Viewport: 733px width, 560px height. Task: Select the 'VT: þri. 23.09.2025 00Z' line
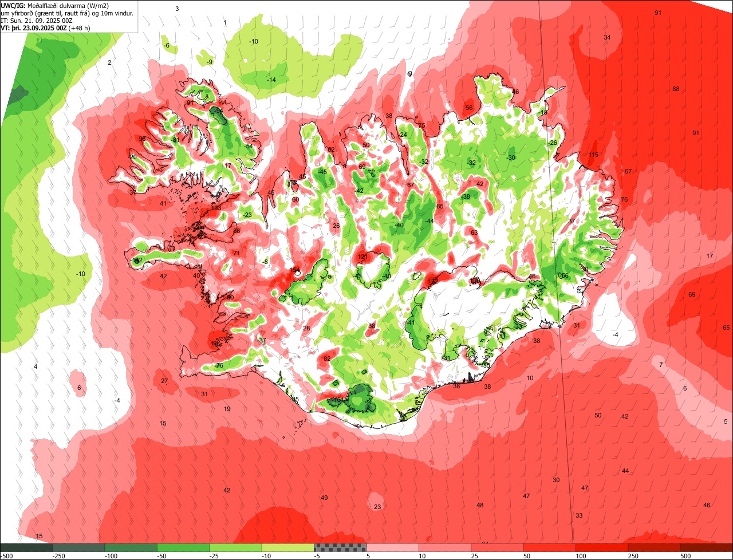click(x=34, y=28)
